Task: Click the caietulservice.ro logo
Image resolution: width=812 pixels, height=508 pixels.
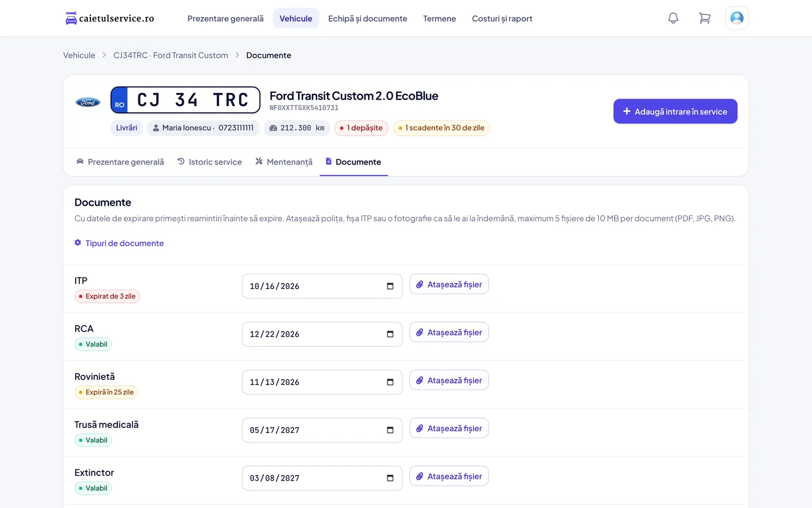Action: (x=110, y=18)
